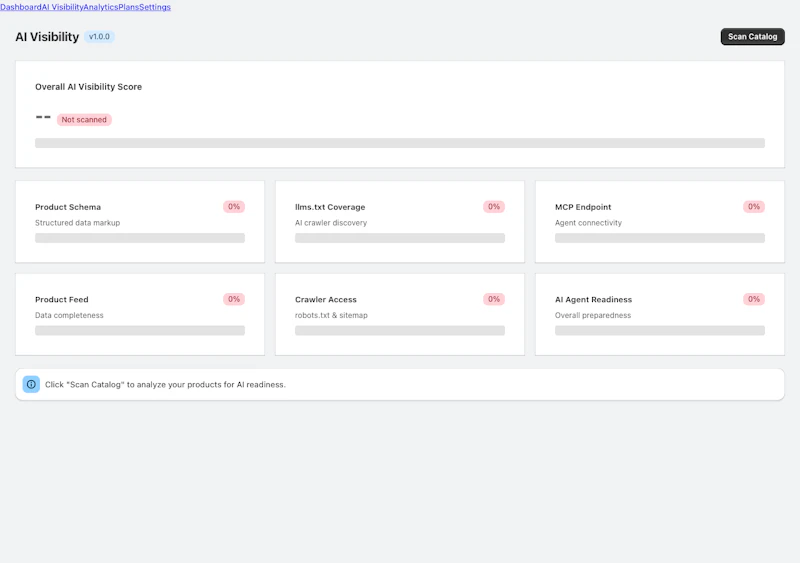Open the Plans navigation link
Screen dimensions: 800x563
[x=129, y=7]
